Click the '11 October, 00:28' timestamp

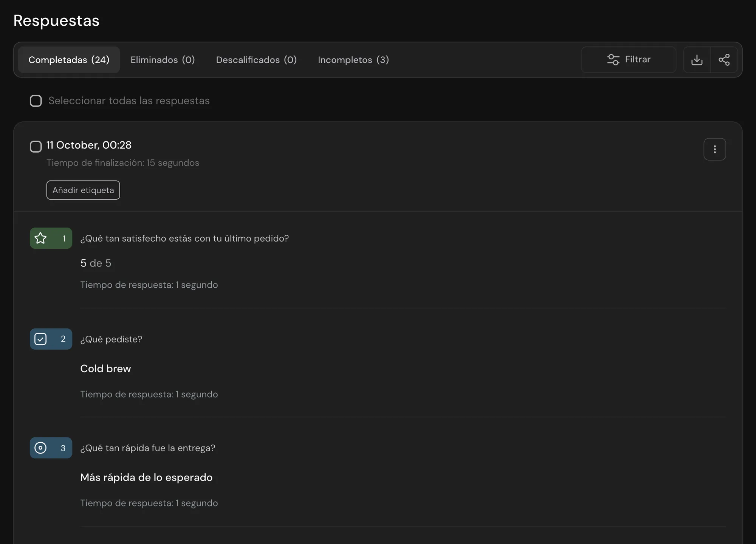(x=89, y=145)
